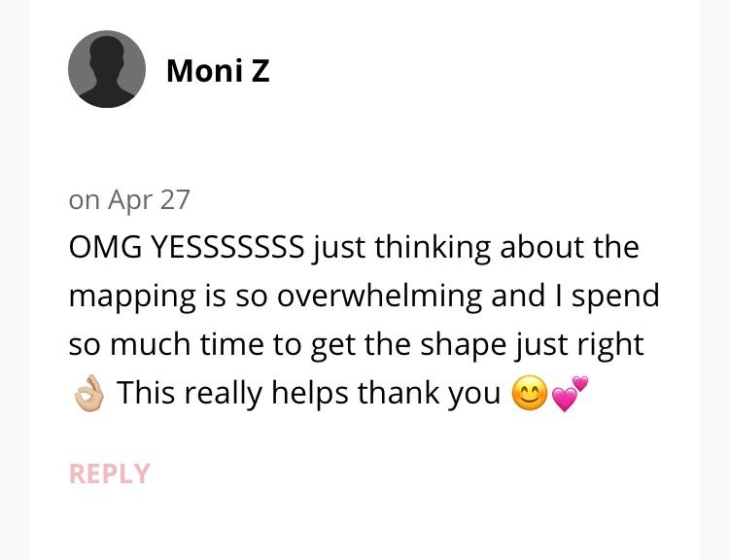Select the OK hand emoji
The height and width of the screenshot is (560, 729).
coord(89,393)
